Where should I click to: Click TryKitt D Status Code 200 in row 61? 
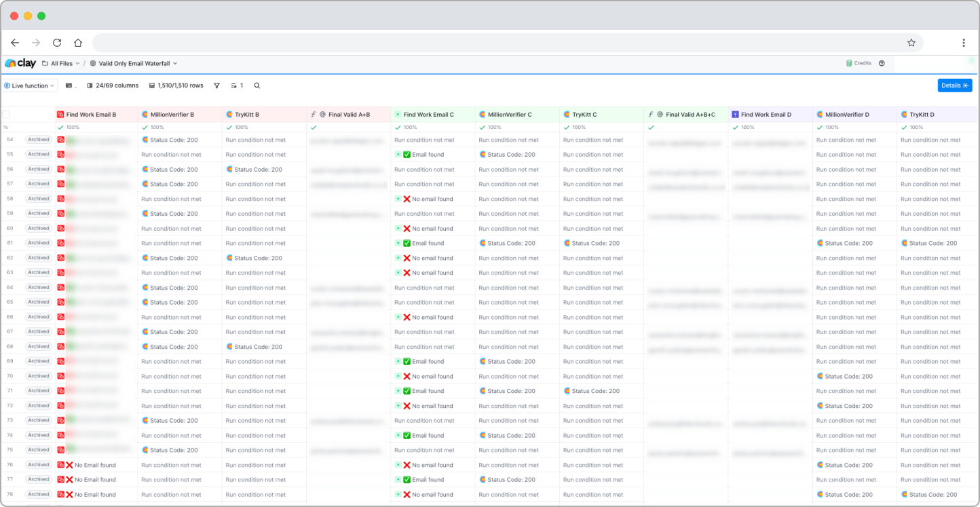tap(929, 243)
